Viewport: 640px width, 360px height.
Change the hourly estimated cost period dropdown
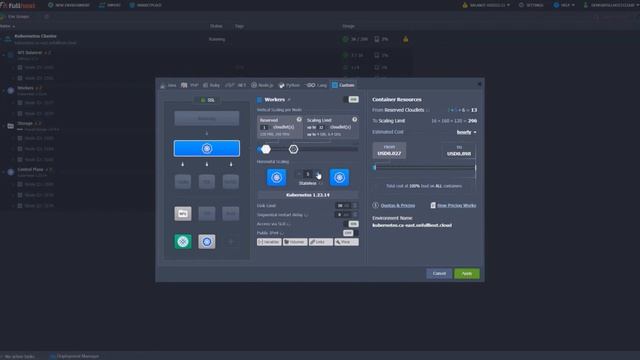coord(467,132)
